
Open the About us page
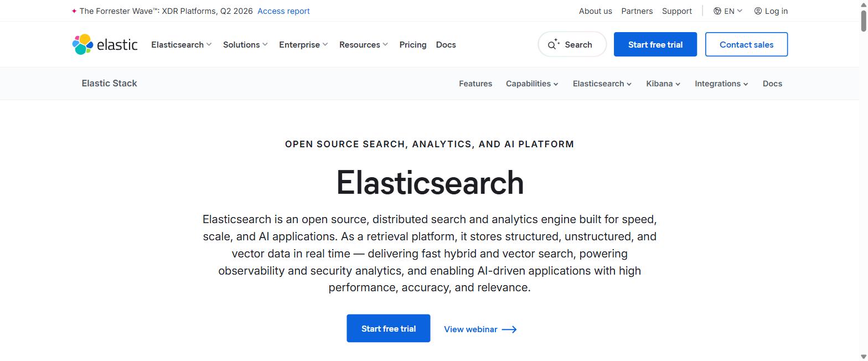pos(596,11)
